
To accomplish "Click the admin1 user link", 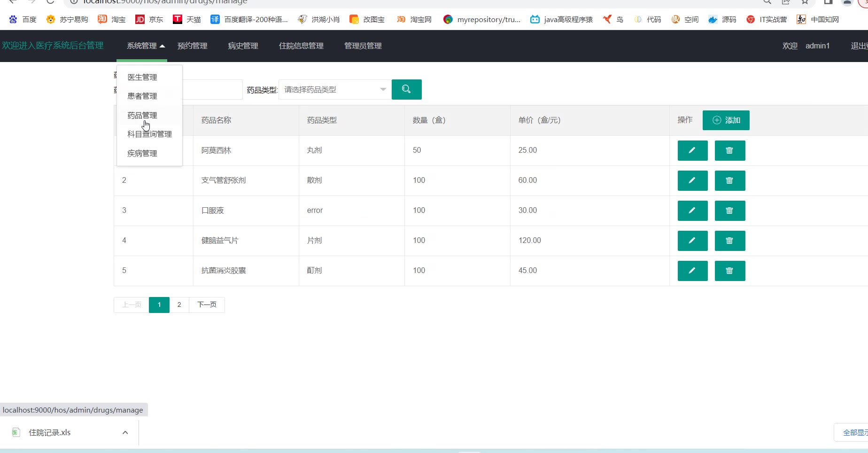I will (x=817, y=46).
